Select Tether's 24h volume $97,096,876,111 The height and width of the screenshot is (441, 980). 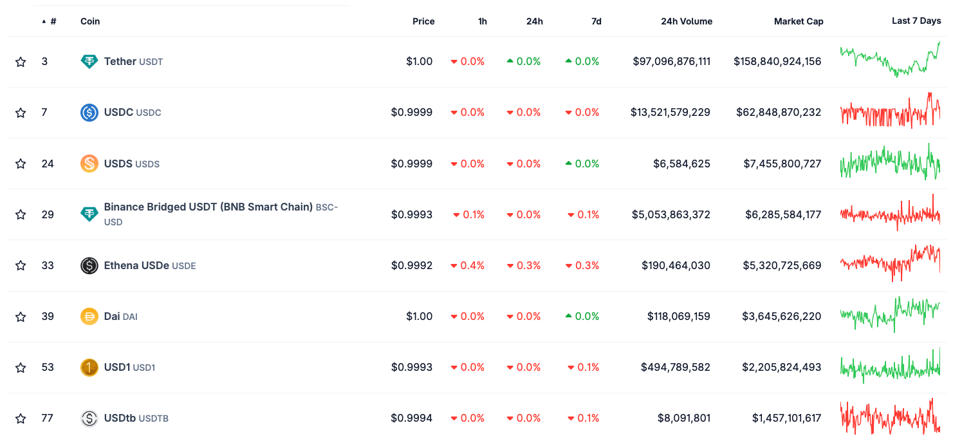click(x=672, y=62)
